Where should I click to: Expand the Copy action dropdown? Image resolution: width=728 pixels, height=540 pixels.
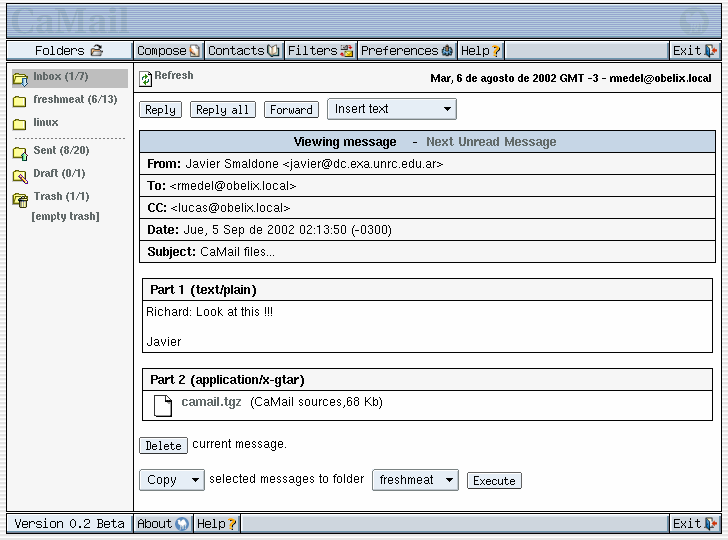(x=171, y=480)
